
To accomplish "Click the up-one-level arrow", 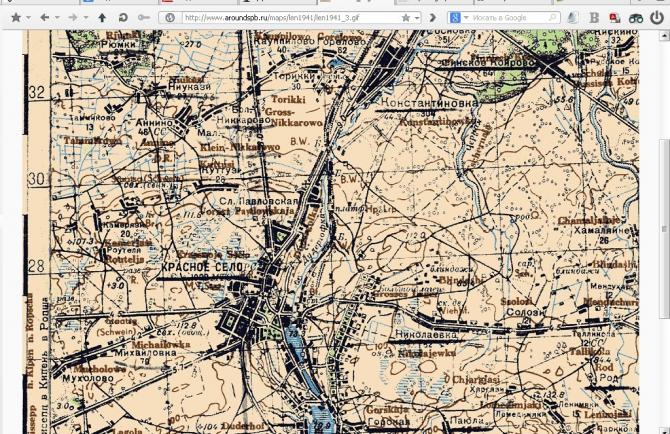I will click(x=102, y=18).
